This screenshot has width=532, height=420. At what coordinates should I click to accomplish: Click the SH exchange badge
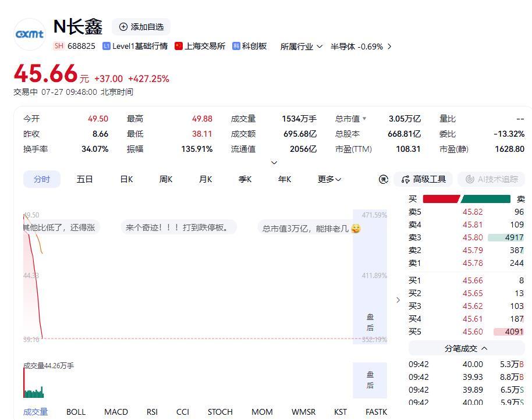click(x=59, y=46)
